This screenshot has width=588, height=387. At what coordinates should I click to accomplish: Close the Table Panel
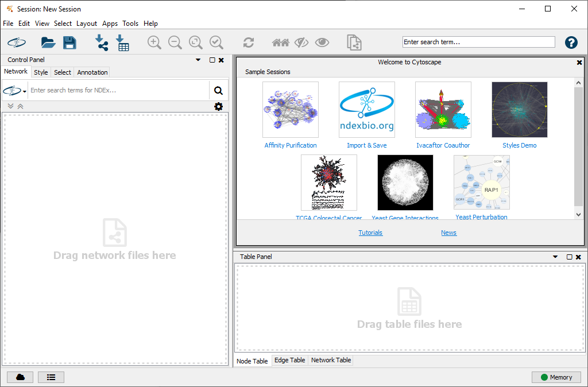pyautogui.click(x=578, y=257)
